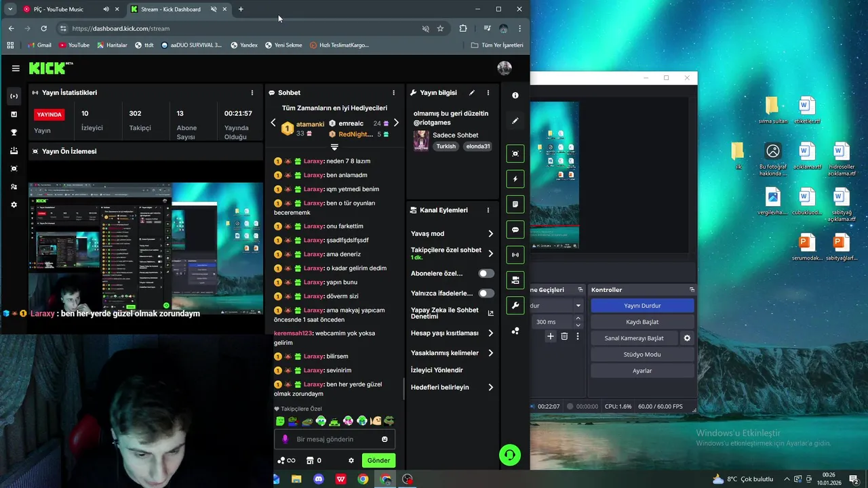The width and height of the screenshot is (868, 488).
Task: Click the chat message input field
Action: 334,439
